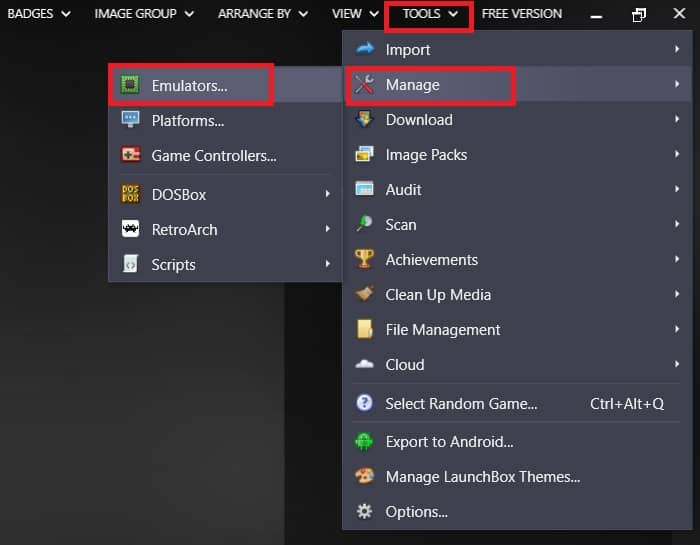Image resolution: width=700 pixels, height=545 pixels.
Task: Expand the Image Packs submenu arrow
Action: click(677, 154)
